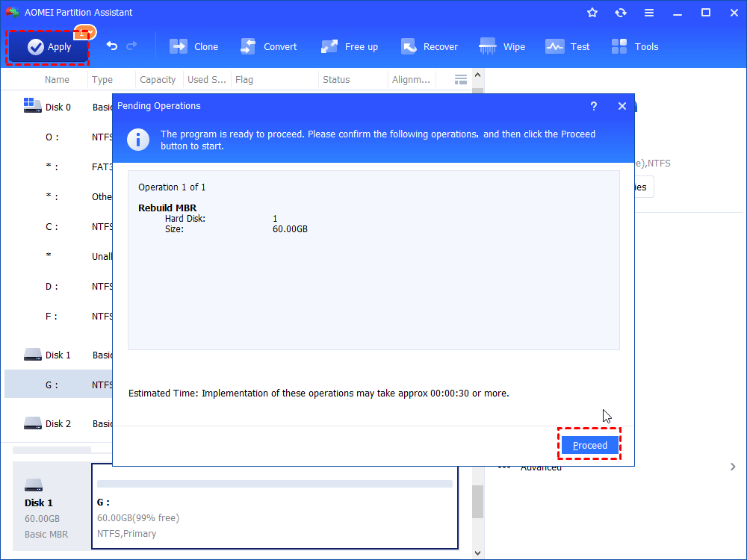747x560 pixels.
Task: Click the AOMEI app logo icon
Action: [13, 13]
